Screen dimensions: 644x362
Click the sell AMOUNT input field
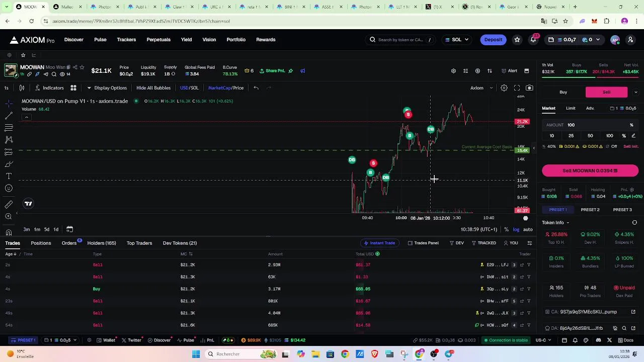tap(590, 125)
